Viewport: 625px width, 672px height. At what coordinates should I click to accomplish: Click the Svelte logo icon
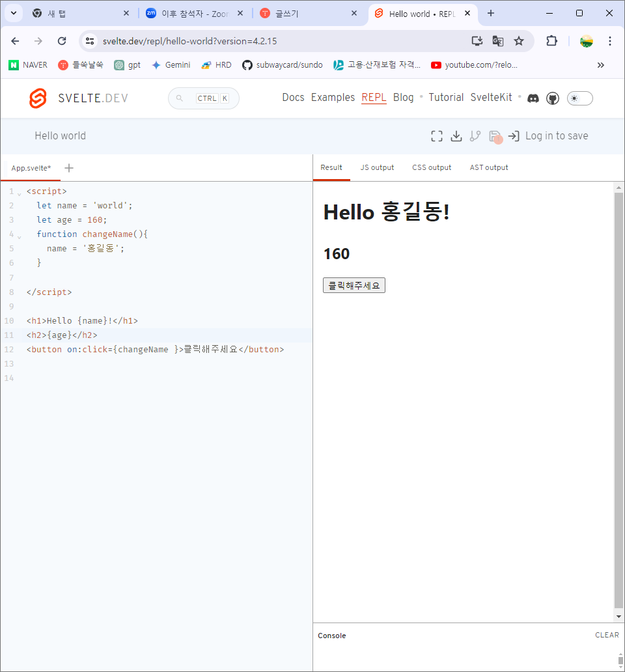[38, 98]
